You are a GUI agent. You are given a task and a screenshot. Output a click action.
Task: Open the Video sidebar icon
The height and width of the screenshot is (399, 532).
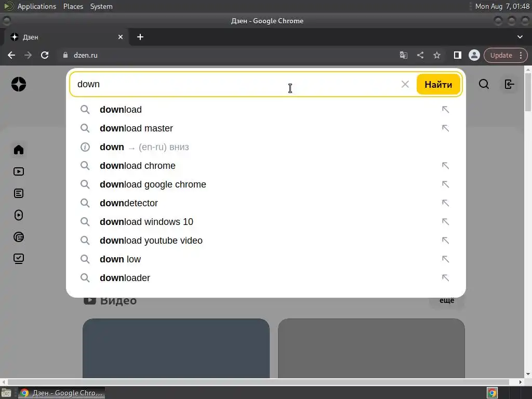pos(19,171)
